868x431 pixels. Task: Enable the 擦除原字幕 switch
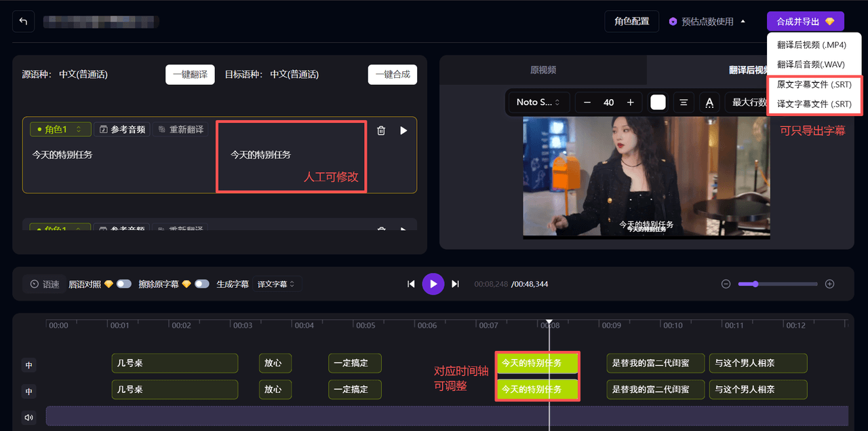click(201, 284)
